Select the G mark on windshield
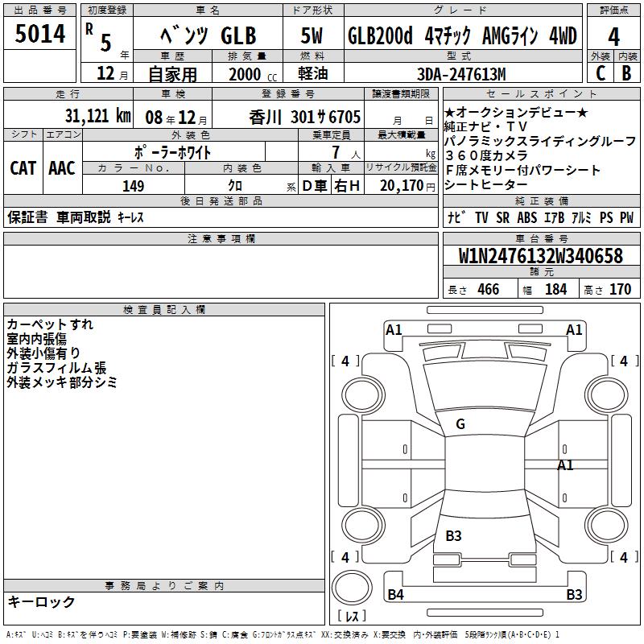 460,424
